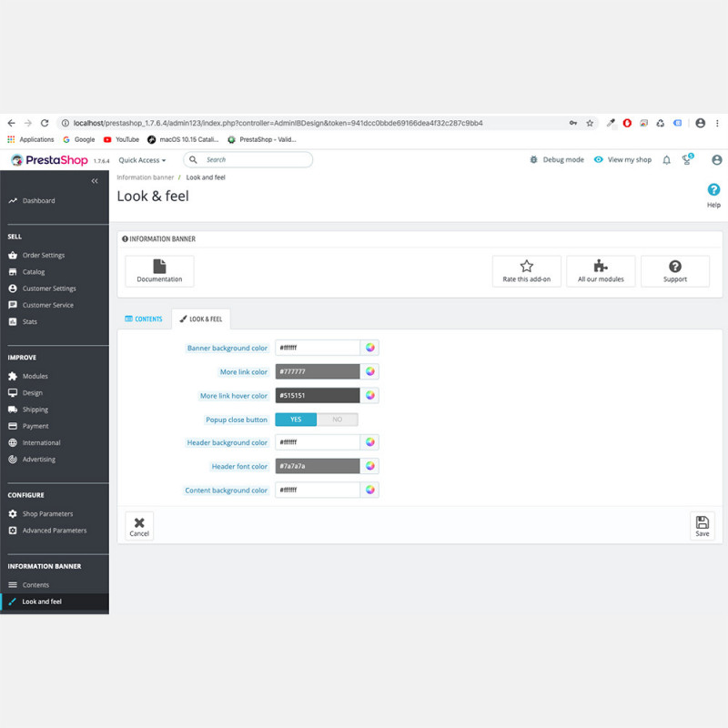Open color picker for Header background color

click(369, 442)
